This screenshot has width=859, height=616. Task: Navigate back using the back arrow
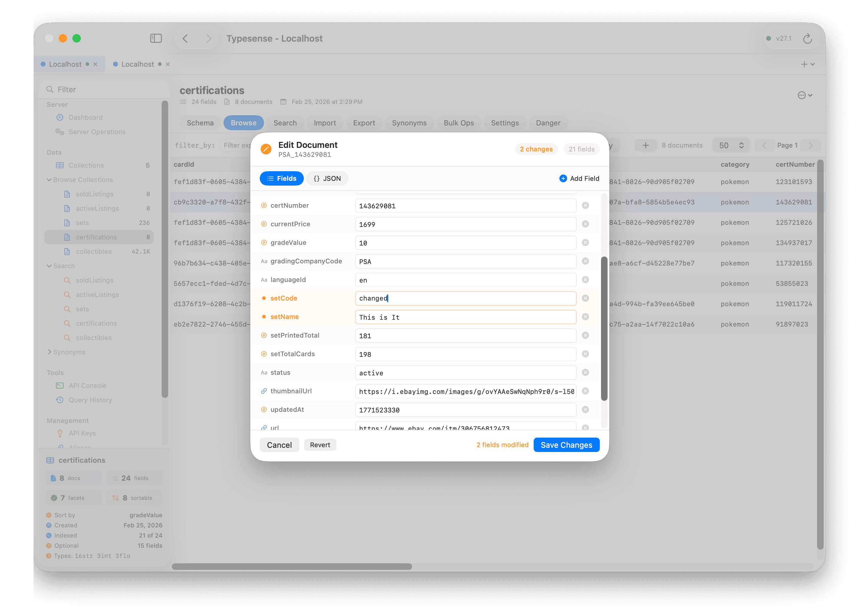click(185, 38)
